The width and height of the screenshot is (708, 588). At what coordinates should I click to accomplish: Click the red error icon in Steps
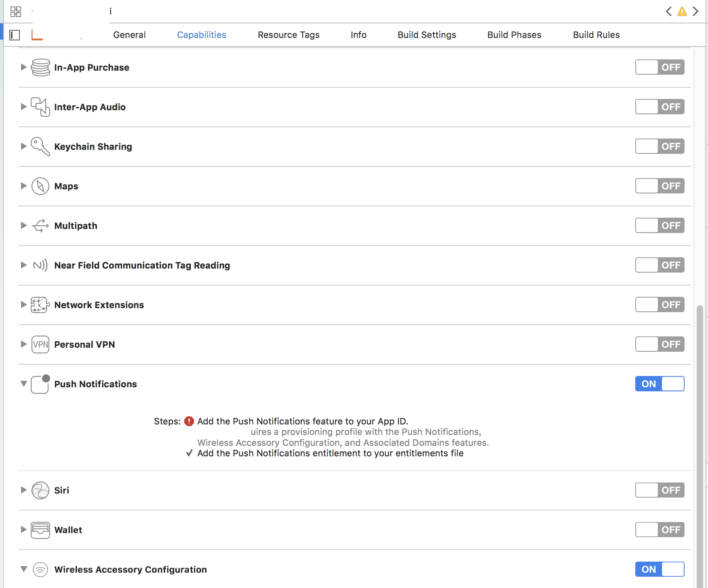[189, 421]
